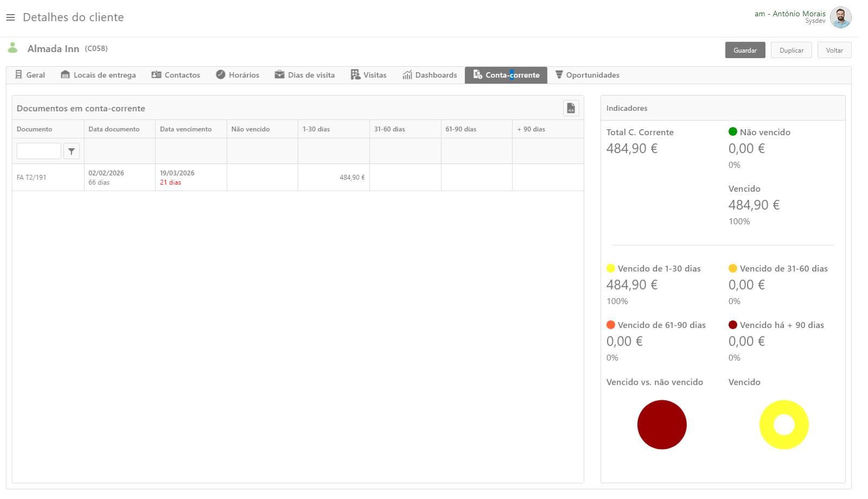
Task: Switch to the Oportunidades tab
Action: (x=587, y=75)
